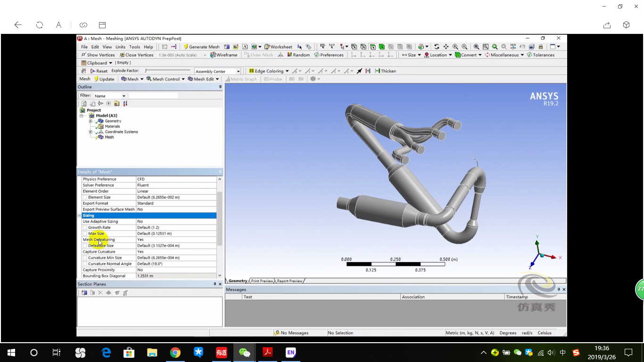644x362 pixels.
Task: Tick the Growth Rate parameter checkbox
Action: [85, 228]
